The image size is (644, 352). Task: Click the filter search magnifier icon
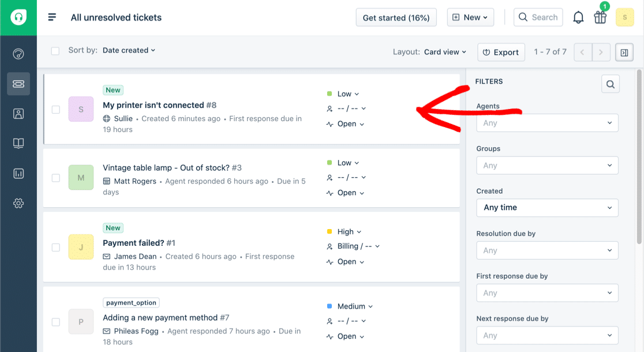(x=611, y=84)
